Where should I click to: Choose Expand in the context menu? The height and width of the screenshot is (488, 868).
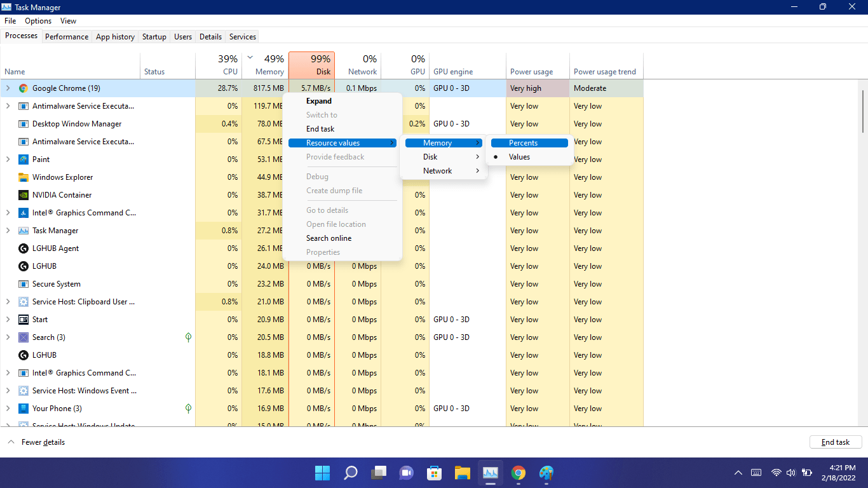point(342,101)
